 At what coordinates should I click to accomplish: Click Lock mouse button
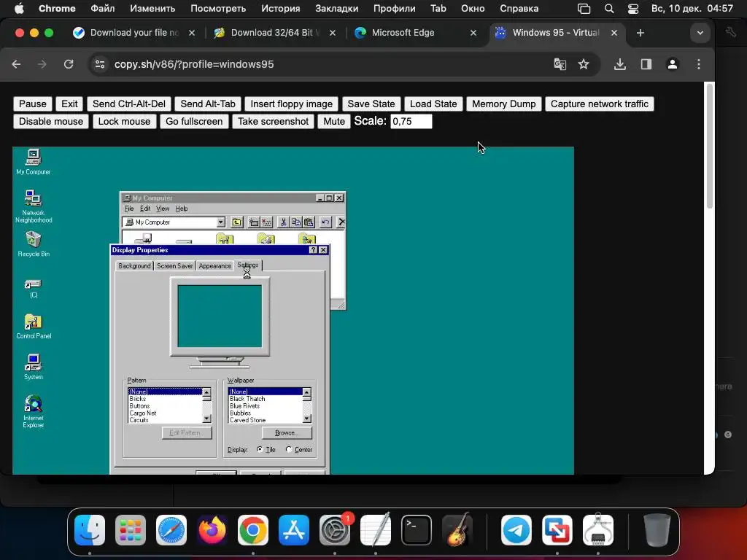(x=124, y=122)
